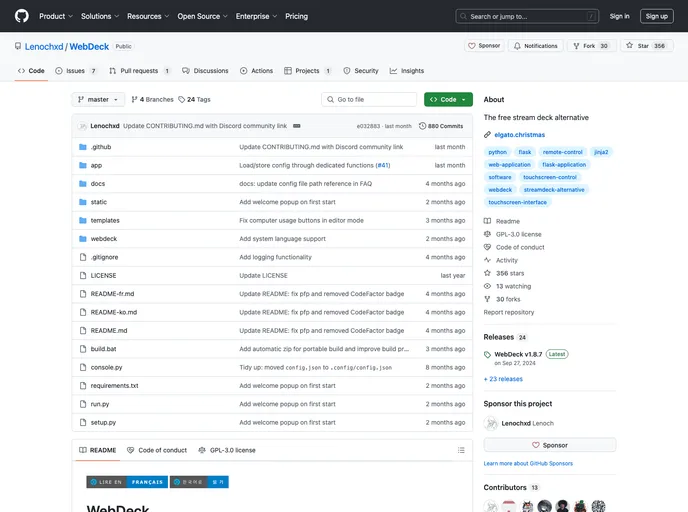Open the console.py file
Screen dimensions: 688x512
107,367
